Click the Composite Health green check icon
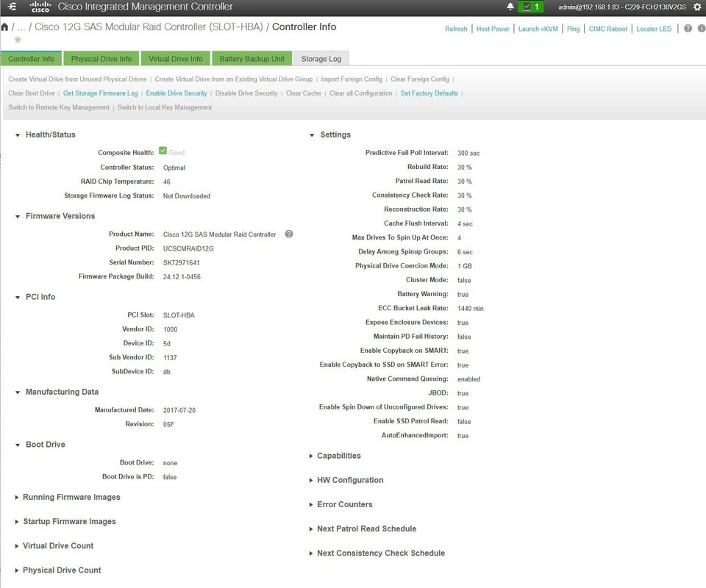 click(163, 151)
